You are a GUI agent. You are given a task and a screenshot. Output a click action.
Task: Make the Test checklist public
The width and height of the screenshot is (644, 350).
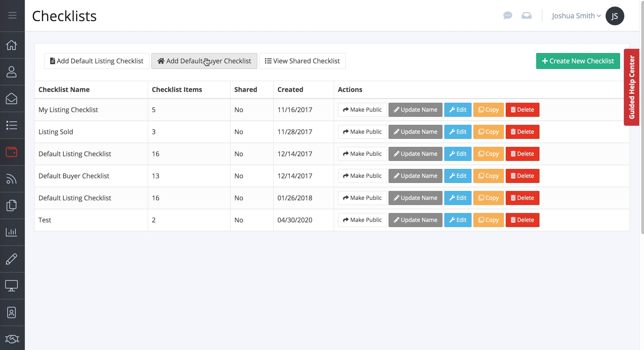[x=362, y=220]
